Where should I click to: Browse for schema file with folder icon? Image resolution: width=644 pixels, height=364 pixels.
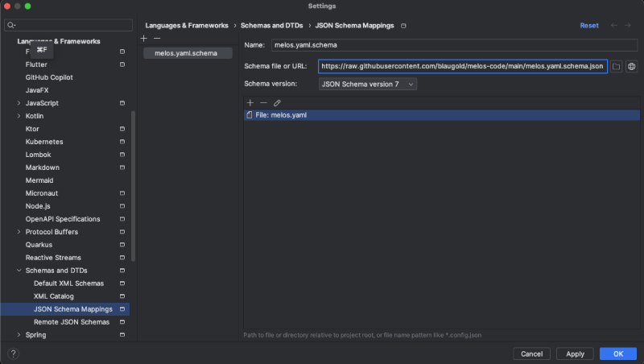click(616, 66)
